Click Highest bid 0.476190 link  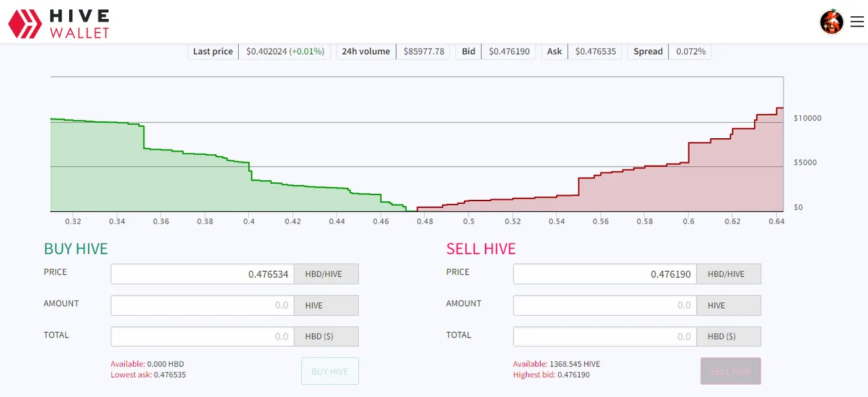pyautogui.click(x=551, y=375)
